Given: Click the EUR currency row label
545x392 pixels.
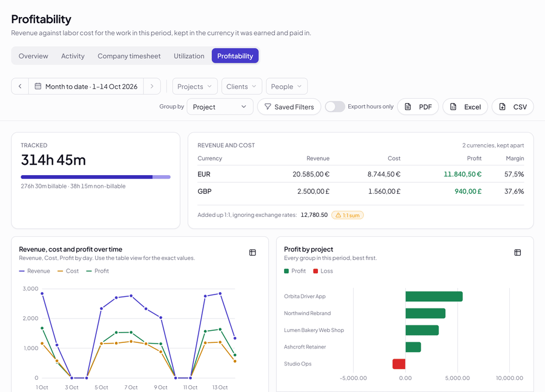Looking at the screenshot, I should 204,174.
